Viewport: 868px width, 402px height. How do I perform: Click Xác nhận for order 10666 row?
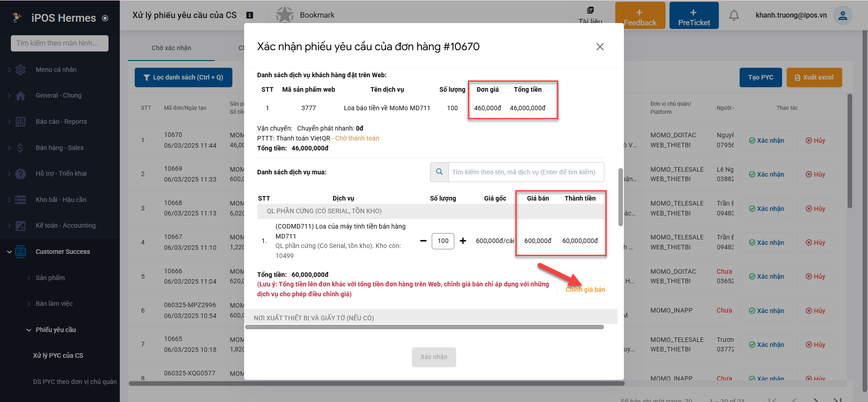tap(767, 277)
